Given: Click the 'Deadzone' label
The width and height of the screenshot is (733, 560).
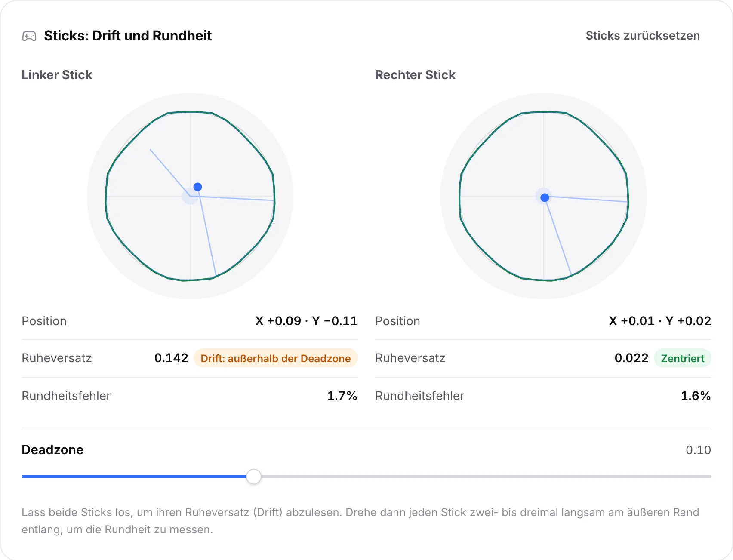Looking at the screenshot, I should tap(52, 450).
